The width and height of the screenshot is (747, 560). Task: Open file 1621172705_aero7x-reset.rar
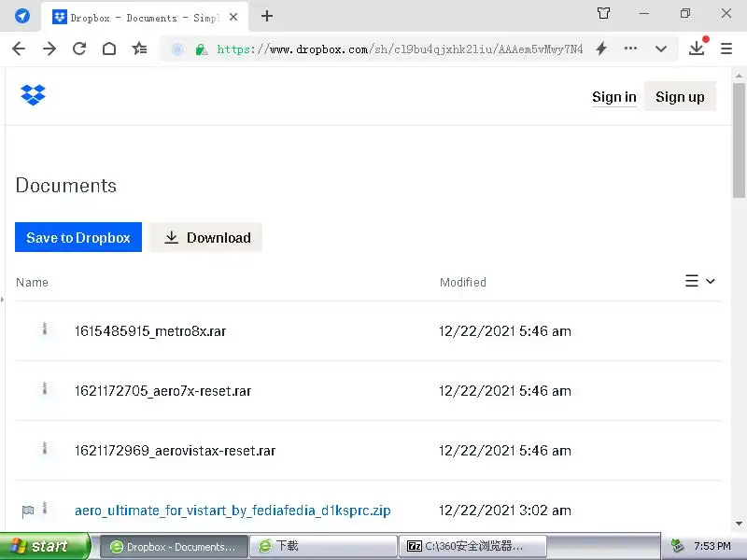162,391
